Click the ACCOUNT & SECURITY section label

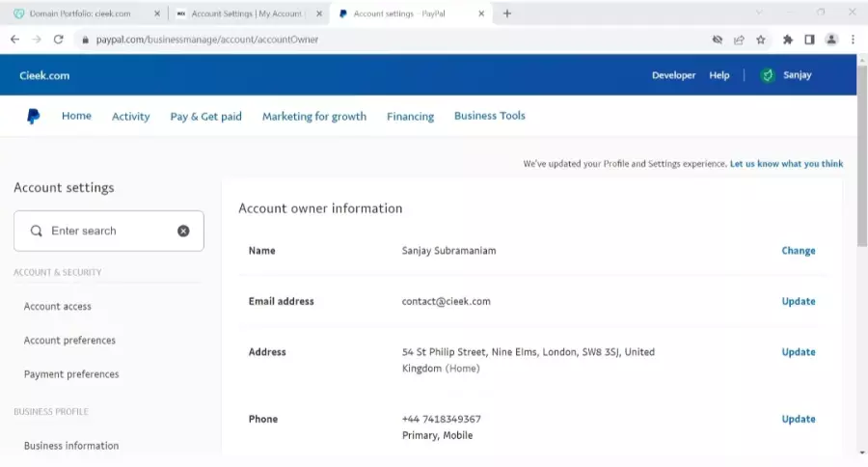[x=58, y=272]
